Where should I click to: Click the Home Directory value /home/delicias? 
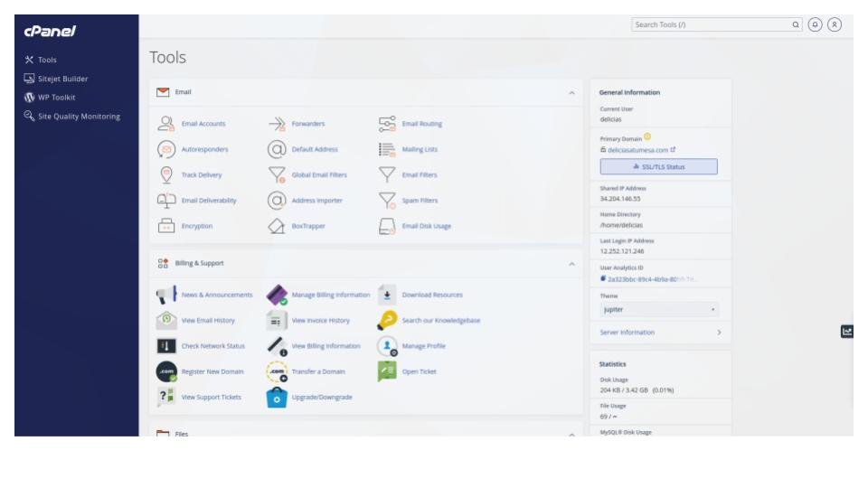tap(621, 225)
